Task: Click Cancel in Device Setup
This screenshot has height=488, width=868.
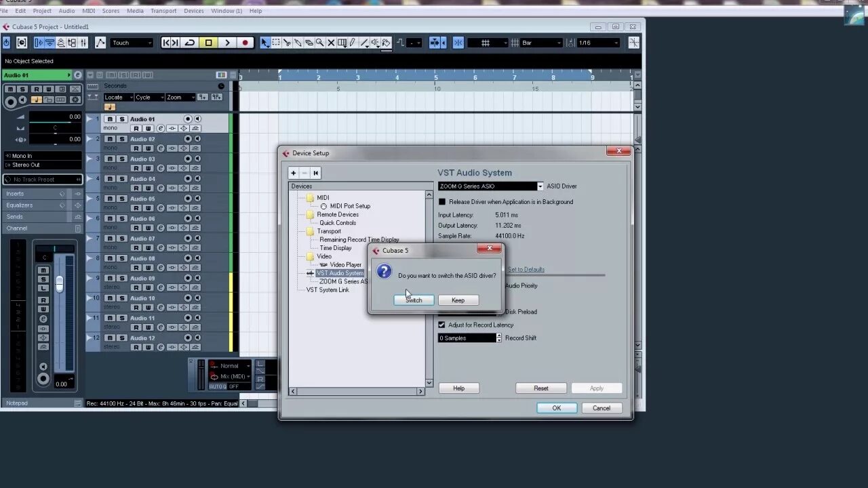Action: click(601, 408)
